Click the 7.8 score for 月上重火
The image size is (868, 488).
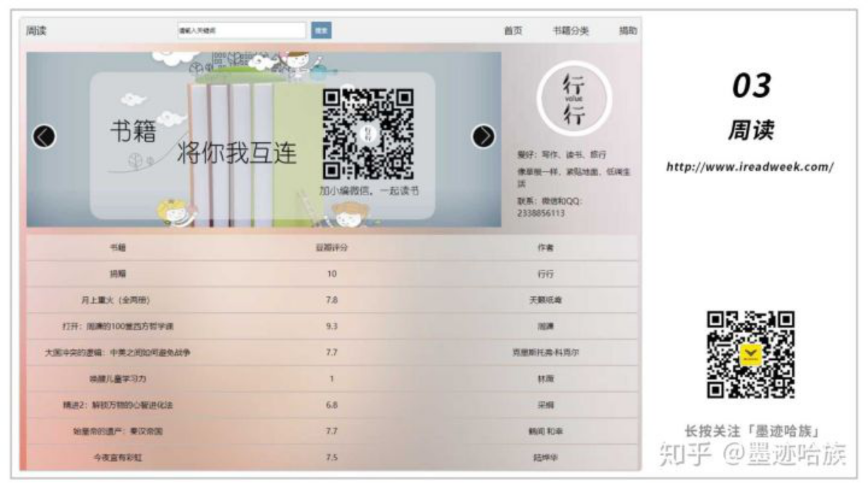coord(332,300)
